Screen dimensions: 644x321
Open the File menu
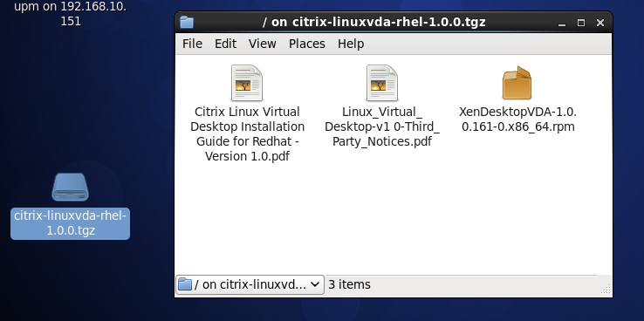pyautogui.click(x=192, y=44)
